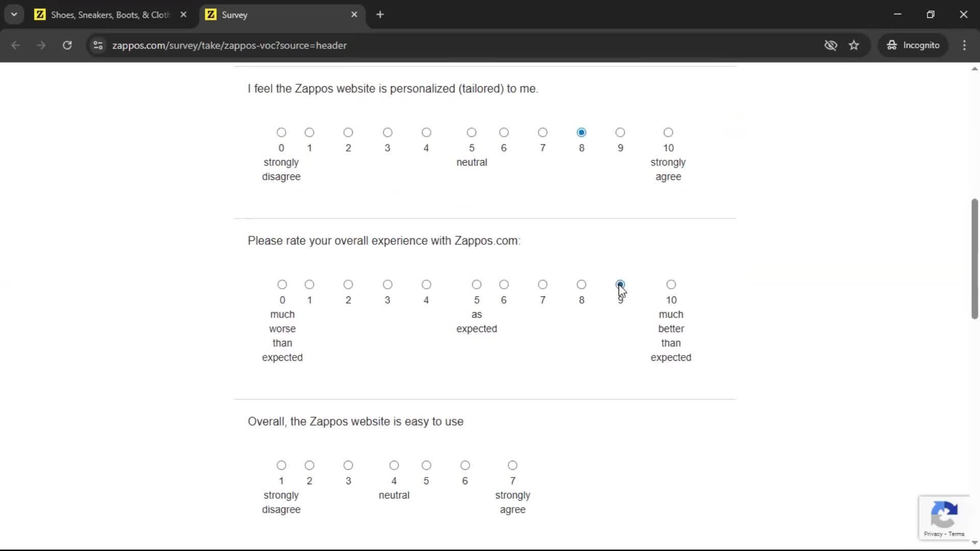Select rating 4 for personalized website question
Screen dimensions: 980x551
point(426,133)
